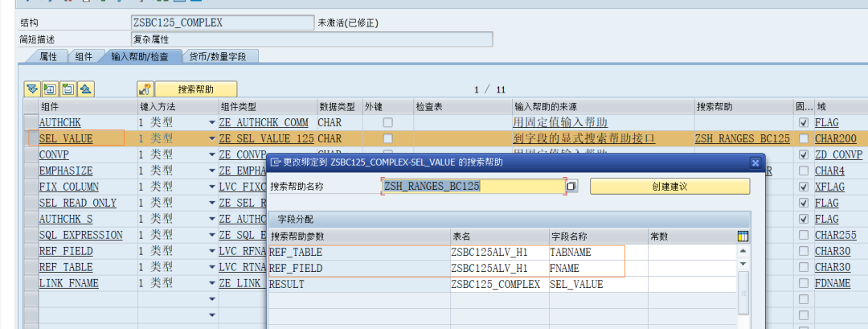Open typing method dropdown for SEL_VALUE row
The height and width of the screenshot is (329, 868).
[x=211, y=138]
